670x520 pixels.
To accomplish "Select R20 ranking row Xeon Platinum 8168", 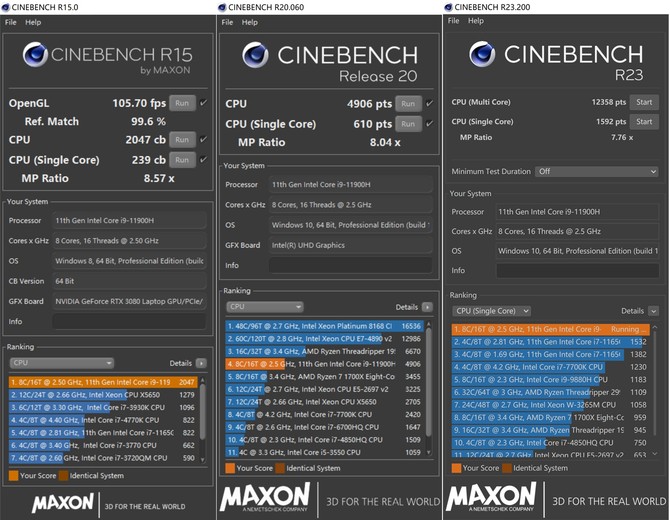I will coord(324,326).
